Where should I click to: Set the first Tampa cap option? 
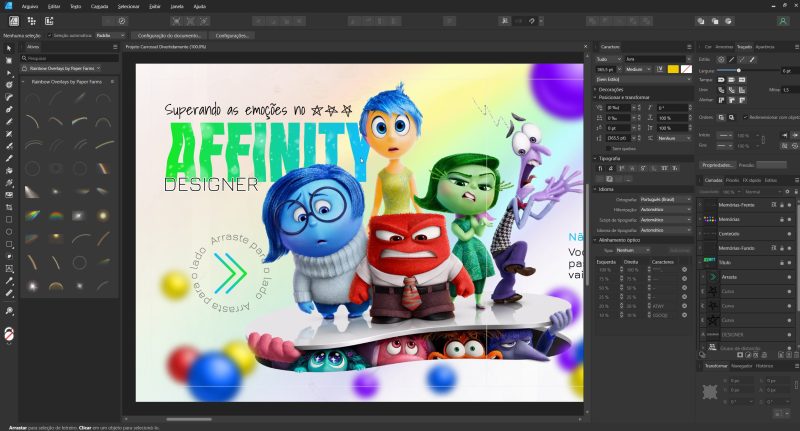(721, 80)
